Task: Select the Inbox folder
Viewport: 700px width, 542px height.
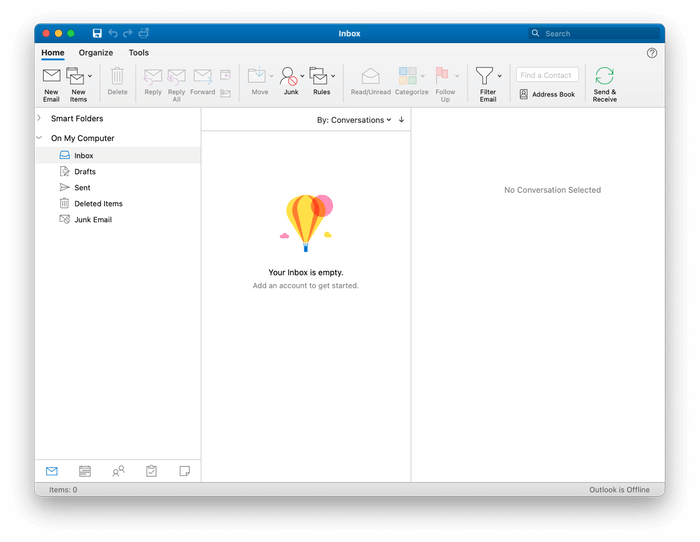Action: pyautogui.click(x=118, y=155)
